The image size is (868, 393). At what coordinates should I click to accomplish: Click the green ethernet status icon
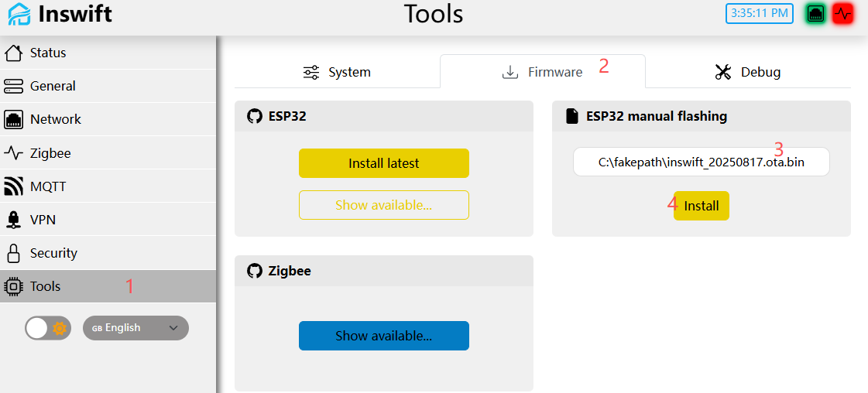click(816, 14)
